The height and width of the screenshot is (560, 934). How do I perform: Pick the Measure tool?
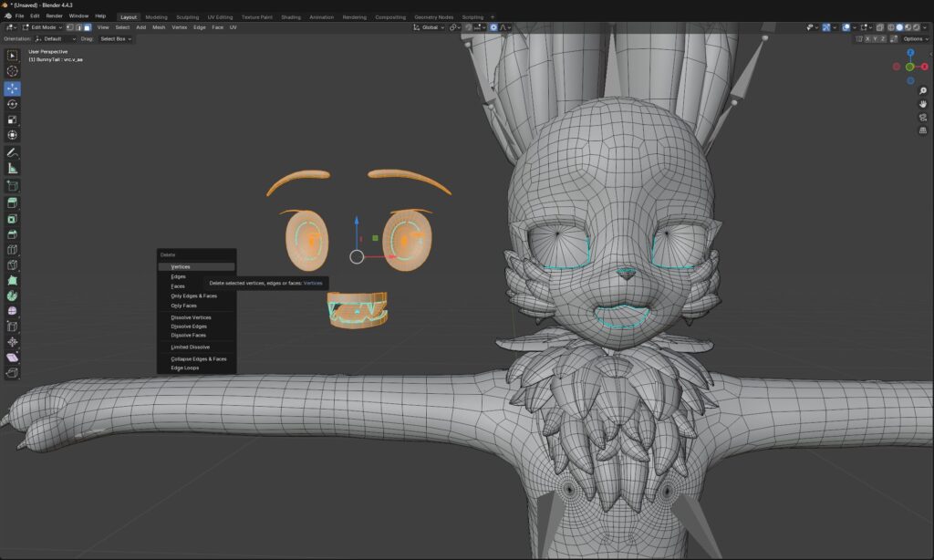click(x=13, y=168)
